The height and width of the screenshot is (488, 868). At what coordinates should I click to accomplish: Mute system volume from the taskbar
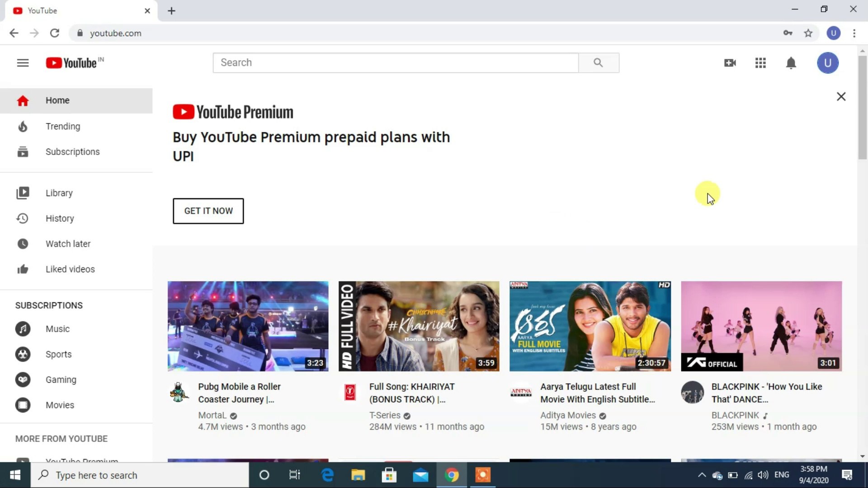click(x=763, y=475)
